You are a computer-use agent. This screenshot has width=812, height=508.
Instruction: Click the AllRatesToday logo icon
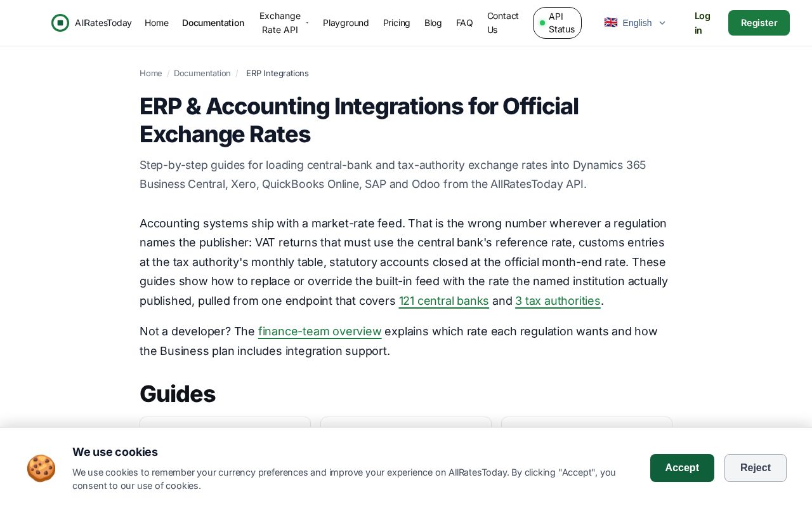coord(60,23)
